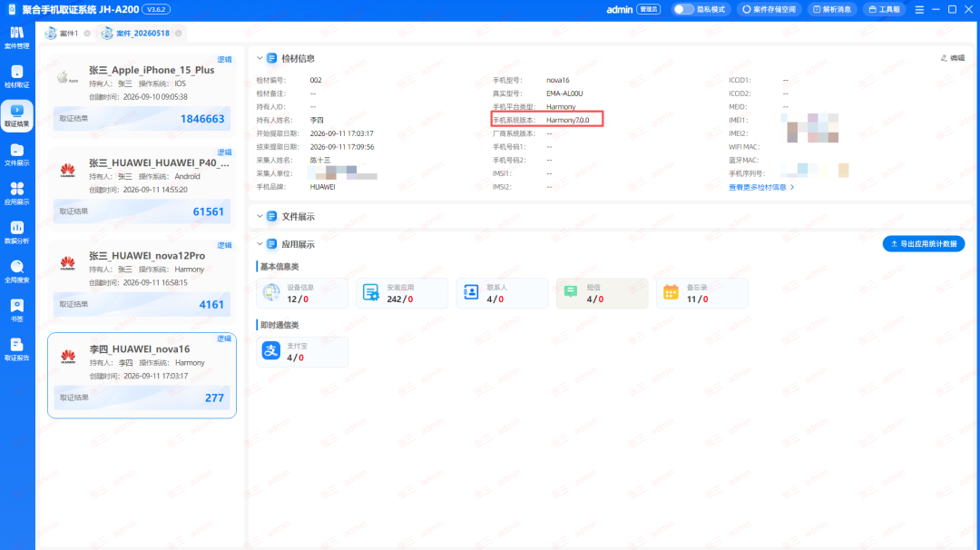Switch to the 案件1 tab
Screen dimensions: 980x550
pos(63,33)
